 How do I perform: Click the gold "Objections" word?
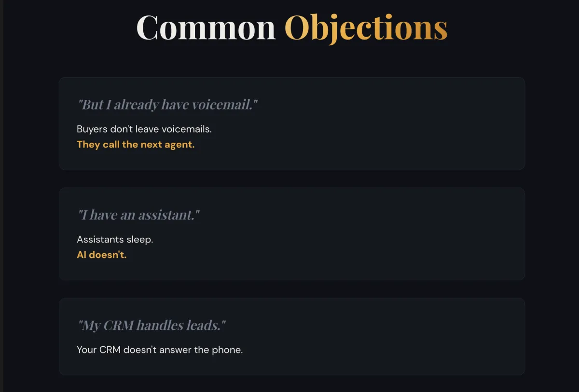click(366, 28)
